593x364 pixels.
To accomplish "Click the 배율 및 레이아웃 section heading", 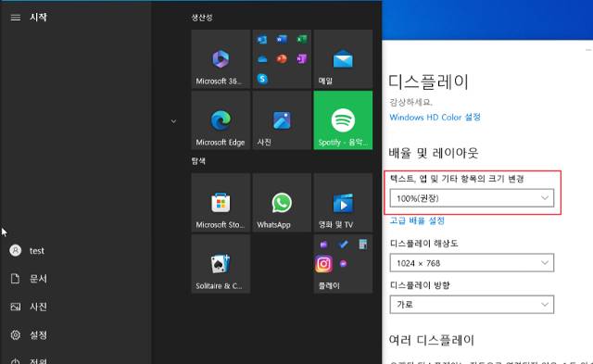I will [x=434, y=153].
